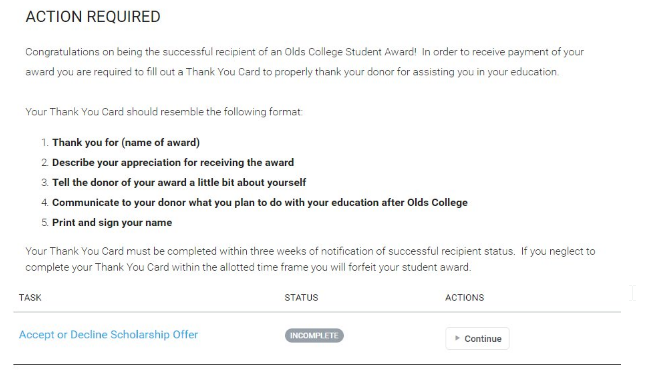The width and height of the screenshot is (646, 384).
Task: Select 'Print and sign your name' item
Action: [x=112, y=222]
